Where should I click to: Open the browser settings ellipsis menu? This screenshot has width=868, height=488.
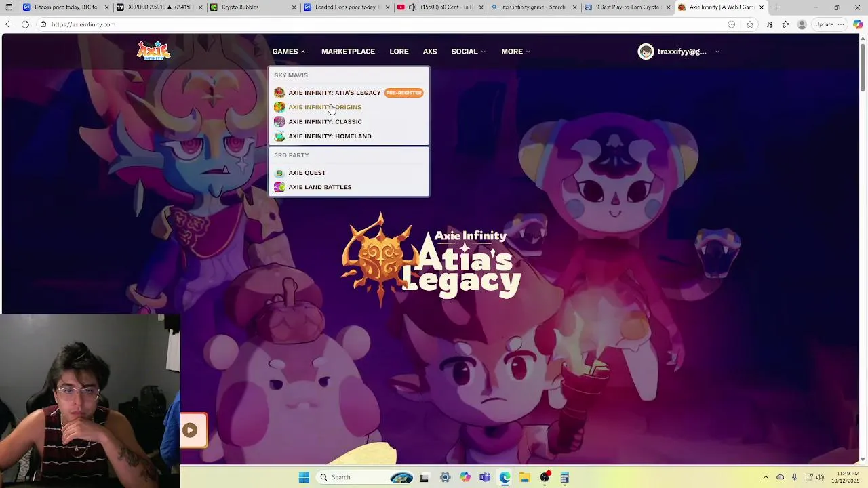841,24
